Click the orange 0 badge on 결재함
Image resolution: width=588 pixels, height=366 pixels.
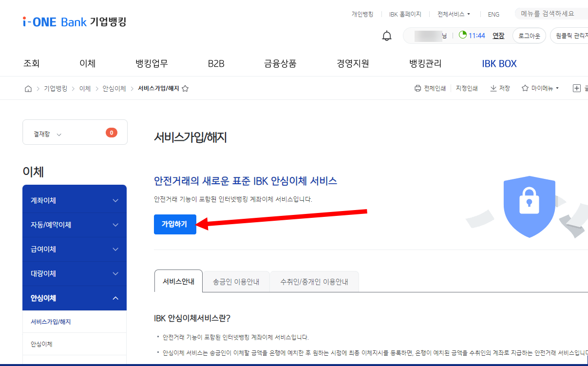point(112,132)
